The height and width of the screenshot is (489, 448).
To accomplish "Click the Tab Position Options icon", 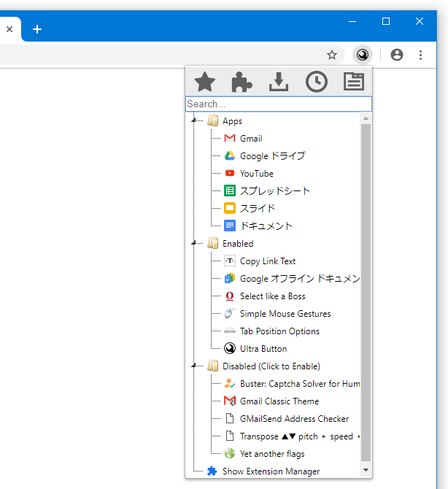I will [x=230, y=331].
